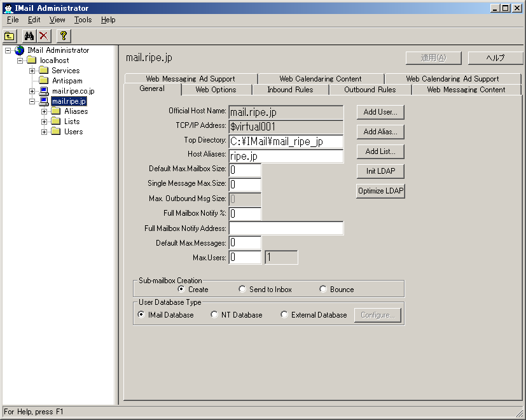Click the Optimize LDAP button
The image size is (526, 420).
point(380,191)
